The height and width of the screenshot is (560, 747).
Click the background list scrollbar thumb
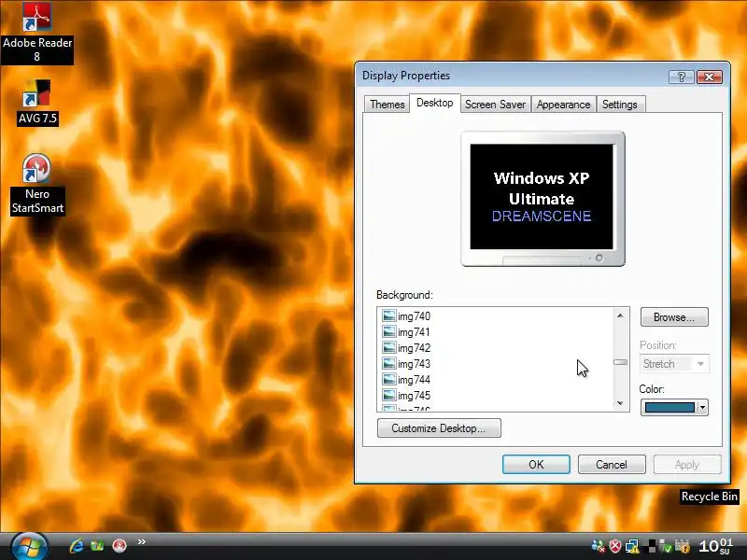point(620,362)
